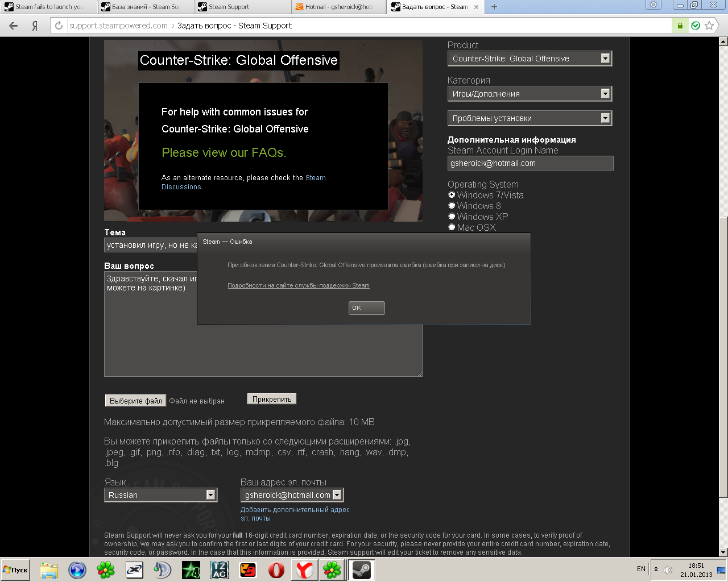
Task: Click the scrollbar up arrow
Action: pos(723,41)
